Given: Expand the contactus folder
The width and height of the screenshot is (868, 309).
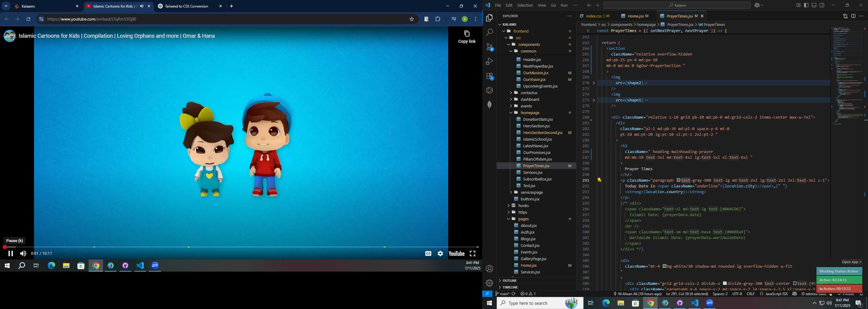Looking at the screenshot, I should [529, 93].
